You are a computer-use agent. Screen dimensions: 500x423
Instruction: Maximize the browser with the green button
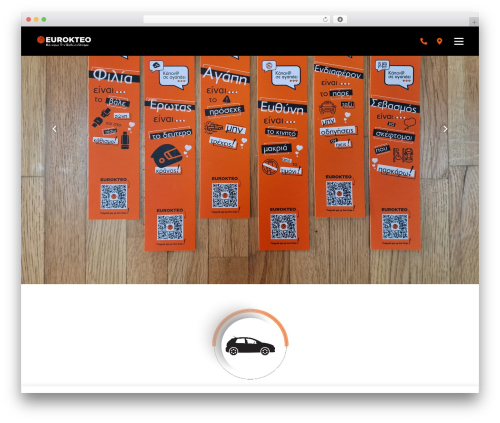44,19
